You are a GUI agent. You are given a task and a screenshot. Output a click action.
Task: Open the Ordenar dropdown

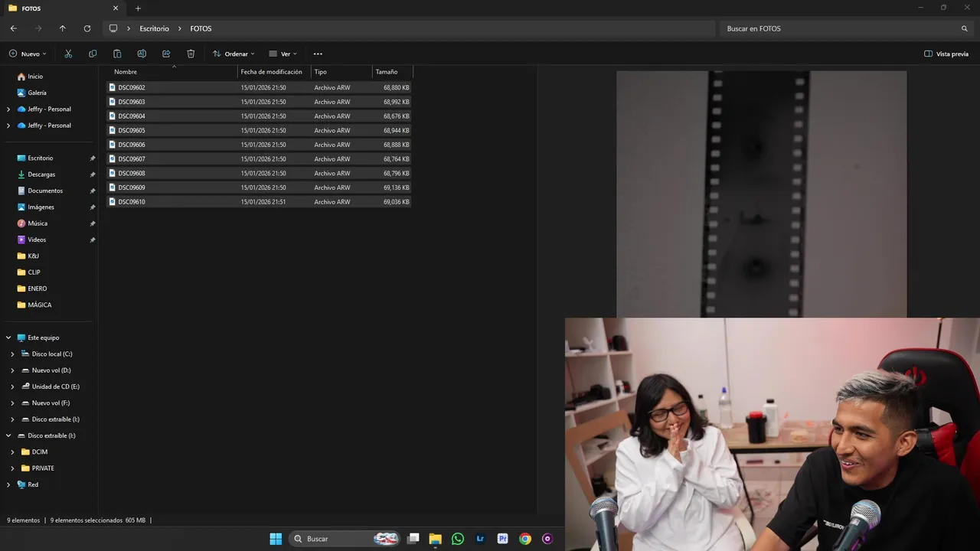234,54
